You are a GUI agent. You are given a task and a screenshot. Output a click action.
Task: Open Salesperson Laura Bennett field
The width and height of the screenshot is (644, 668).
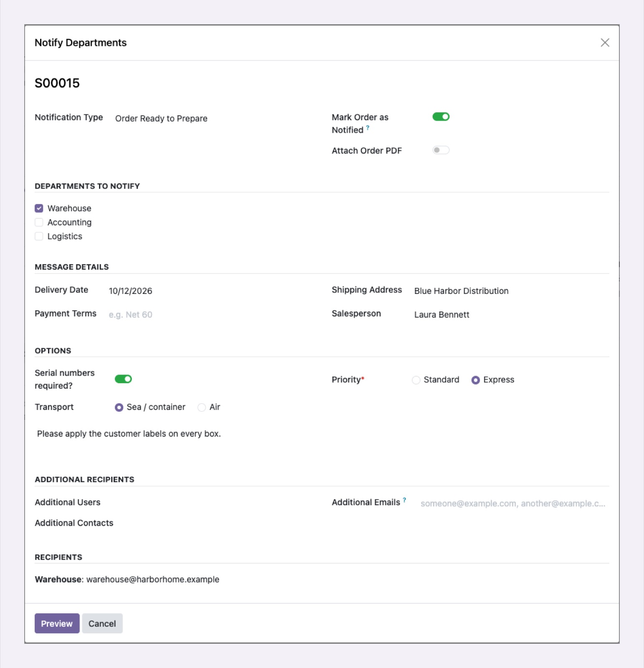(511, 315)
